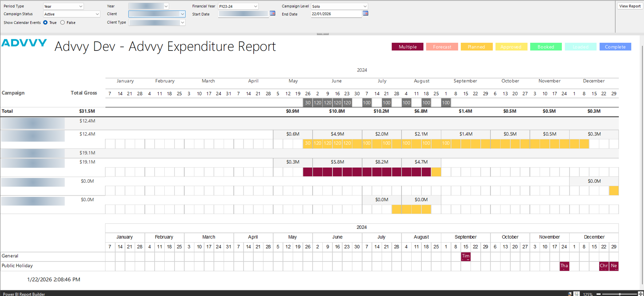Click the zoom out minus icon
Image resolution: width=644 pixels, height=296 pixels.
[599, 294]
